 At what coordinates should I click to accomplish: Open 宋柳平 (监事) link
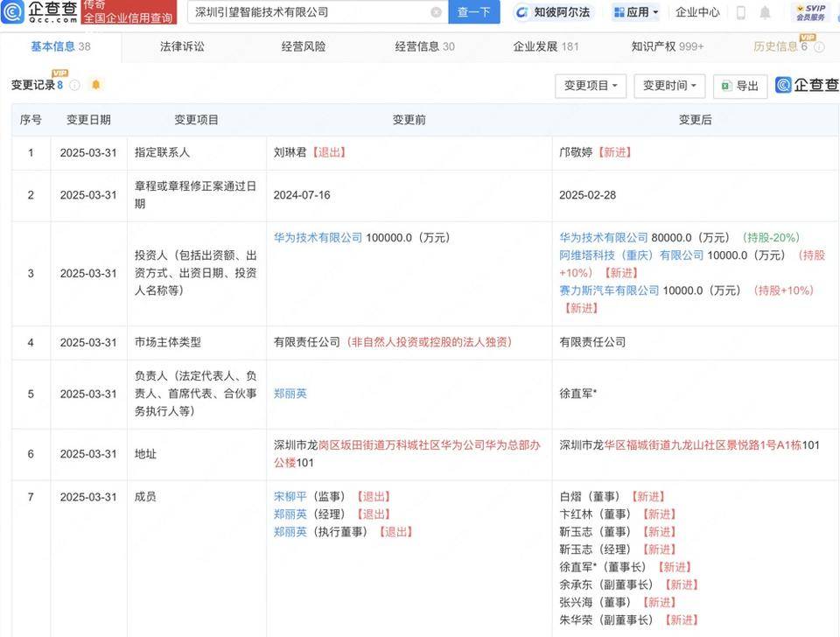(x=290, y=497)
